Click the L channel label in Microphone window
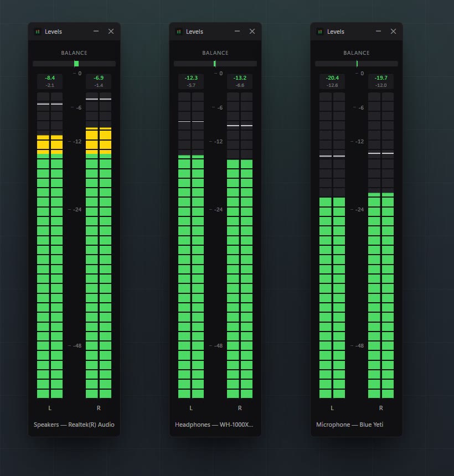Viewport: 454px width, 476px height. point(332,408)
